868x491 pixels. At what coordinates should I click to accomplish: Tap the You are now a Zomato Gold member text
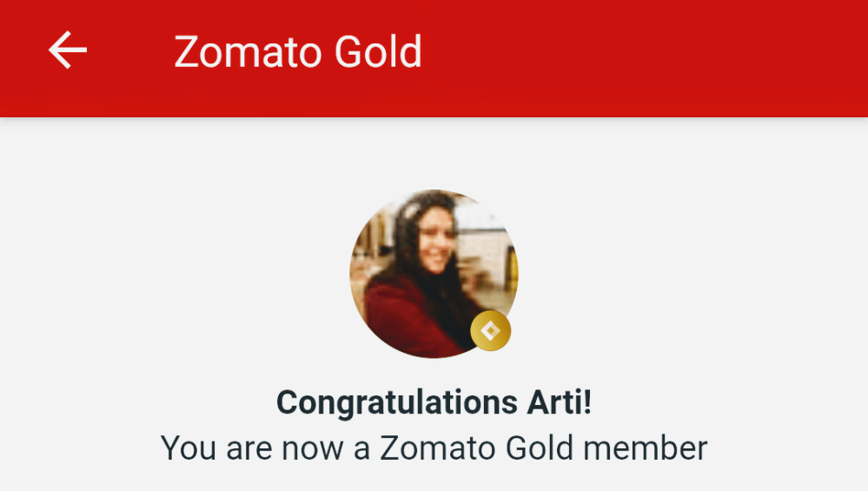click(x=434, y=448)
